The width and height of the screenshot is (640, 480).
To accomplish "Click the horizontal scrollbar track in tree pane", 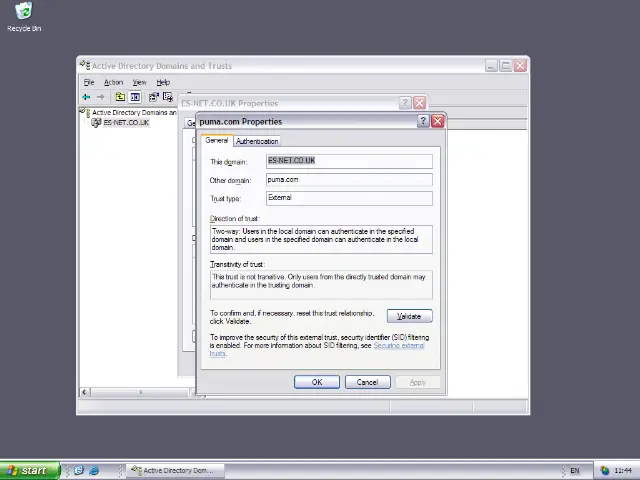I will [140, 392].
